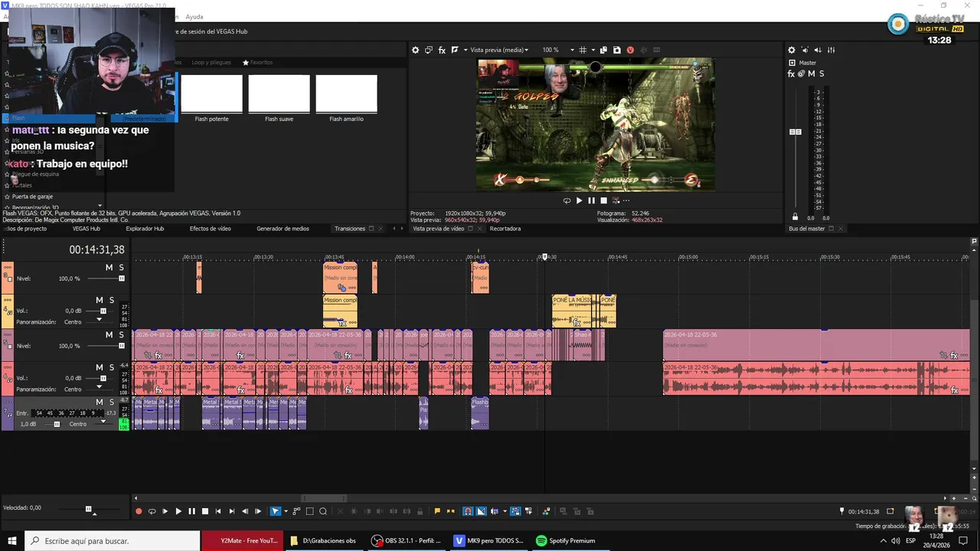Mute the red audio track

click(100, 367)
